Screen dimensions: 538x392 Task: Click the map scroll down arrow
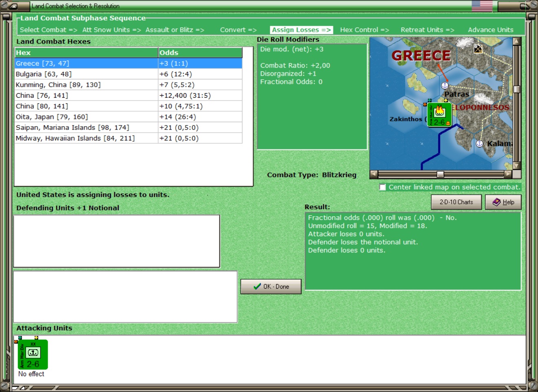coord(517,166)
